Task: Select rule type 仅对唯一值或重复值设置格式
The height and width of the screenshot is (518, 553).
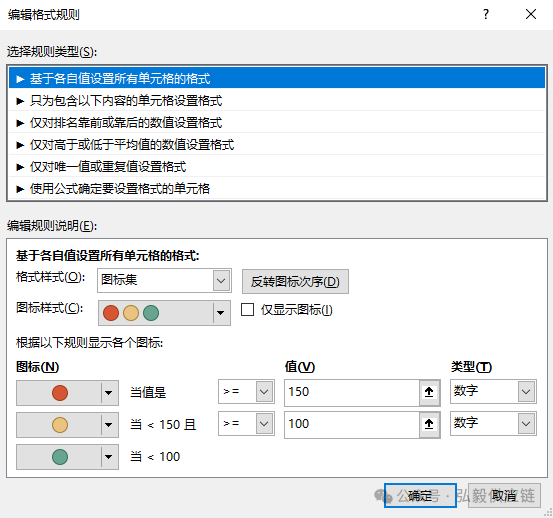Action: [277, 167]
